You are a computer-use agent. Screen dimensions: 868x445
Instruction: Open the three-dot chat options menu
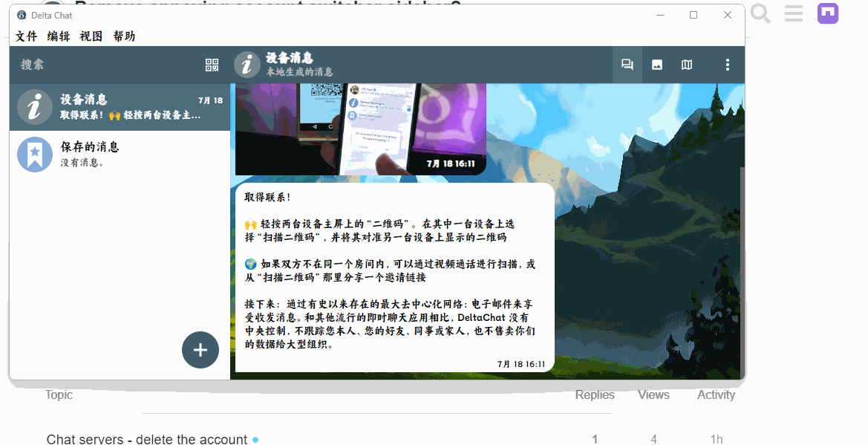click(x=728, y=65)
